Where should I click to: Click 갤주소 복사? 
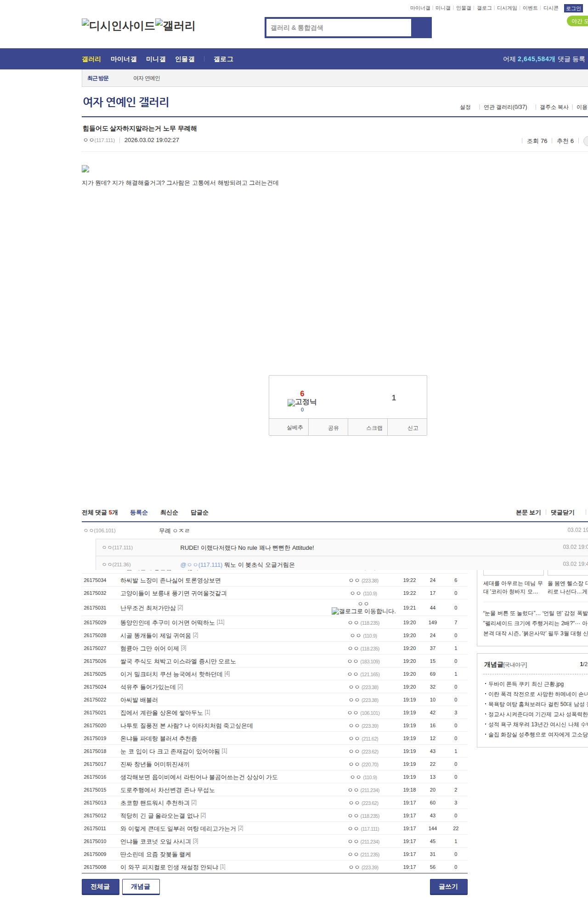(x=554, y=107)
